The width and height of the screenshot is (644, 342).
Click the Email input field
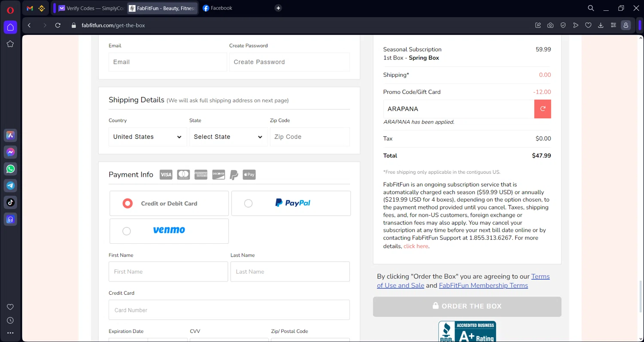(x=168, y=62)
